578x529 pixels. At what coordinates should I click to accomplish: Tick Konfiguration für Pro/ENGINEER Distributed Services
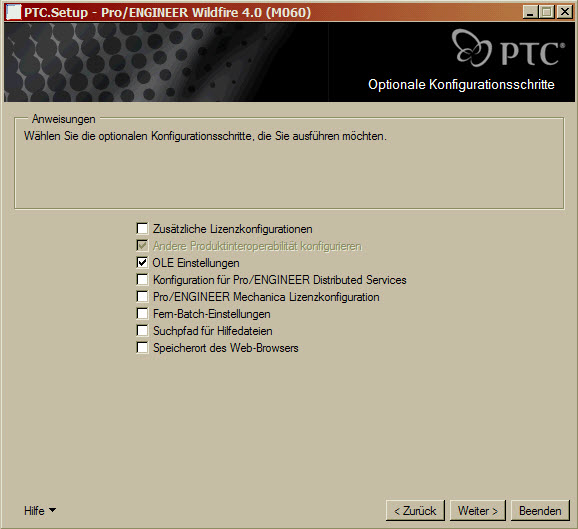tap(142, 279)
